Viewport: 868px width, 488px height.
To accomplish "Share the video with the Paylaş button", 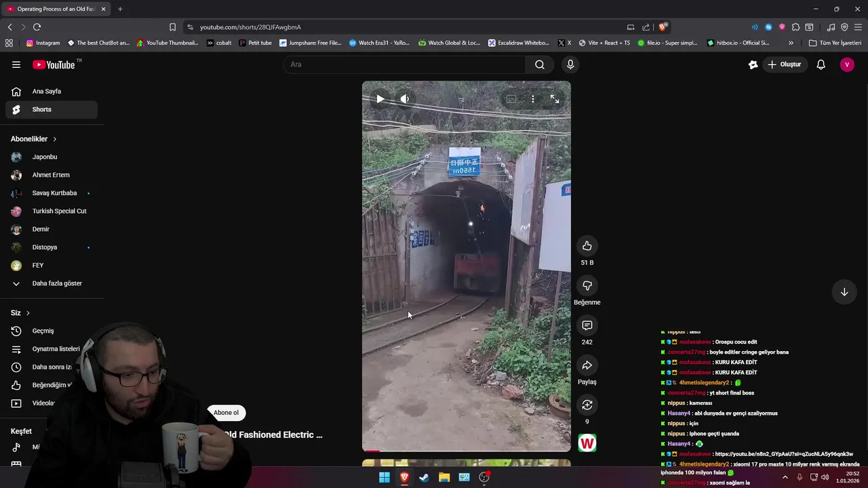I will coord(587,365).
